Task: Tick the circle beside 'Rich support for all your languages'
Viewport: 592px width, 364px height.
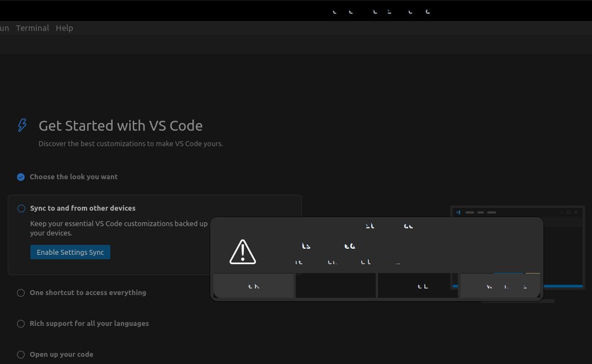Action: tap(21, 324)
